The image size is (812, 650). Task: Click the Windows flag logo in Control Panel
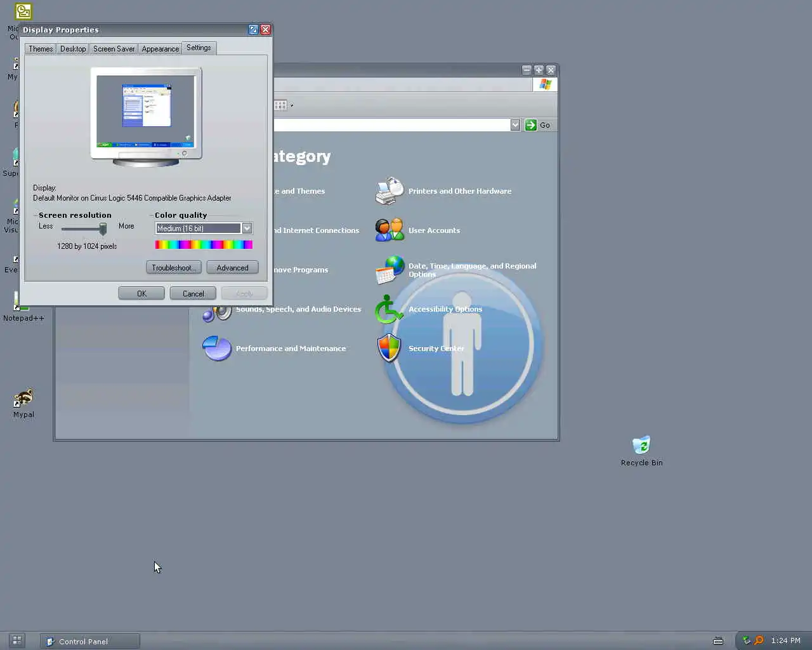(546, 84)
